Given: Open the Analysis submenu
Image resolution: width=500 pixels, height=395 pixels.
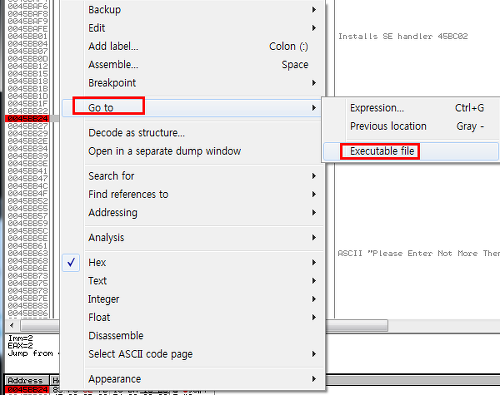Looking at the screenshot, I should [193, 238].
